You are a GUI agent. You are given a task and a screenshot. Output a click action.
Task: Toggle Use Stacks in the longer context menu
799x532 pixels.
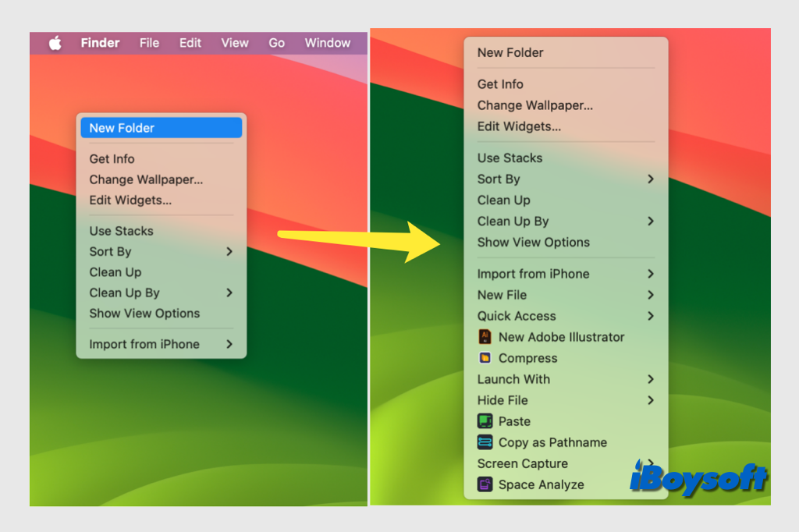(510, 158)
